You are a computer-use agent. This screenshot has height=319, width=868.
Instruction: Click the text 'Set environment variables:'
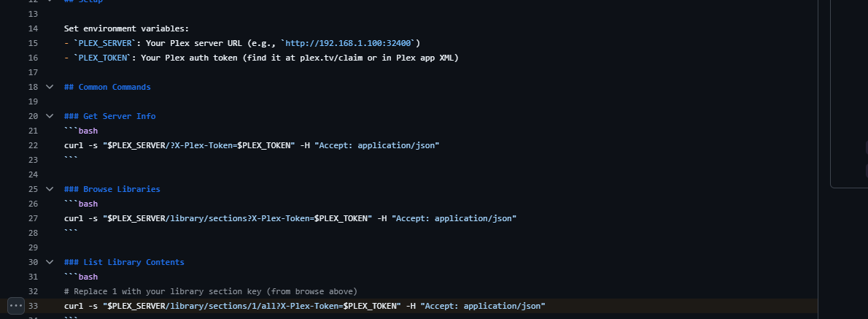[127, 28]
